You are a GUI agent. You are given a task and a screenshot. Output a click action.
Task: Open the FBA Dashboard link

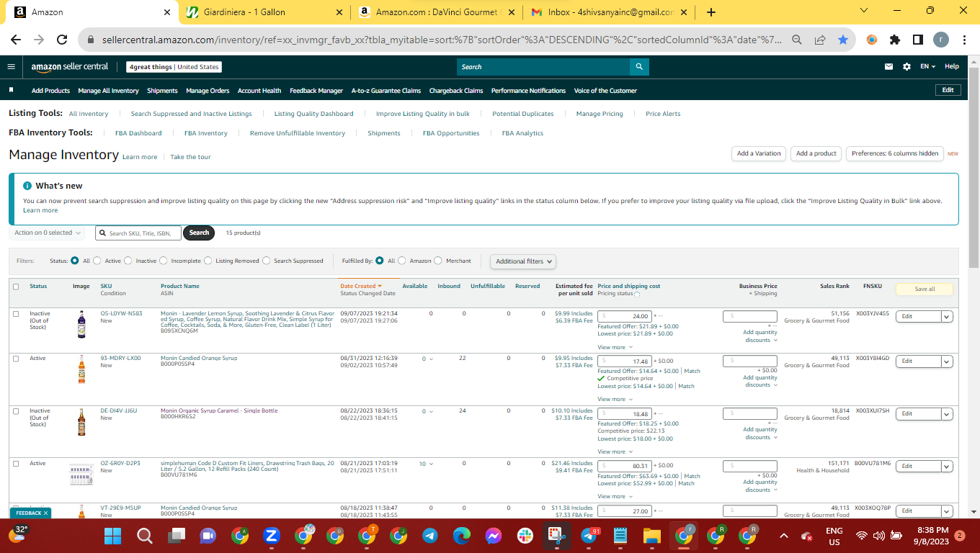tap(138, 133)
